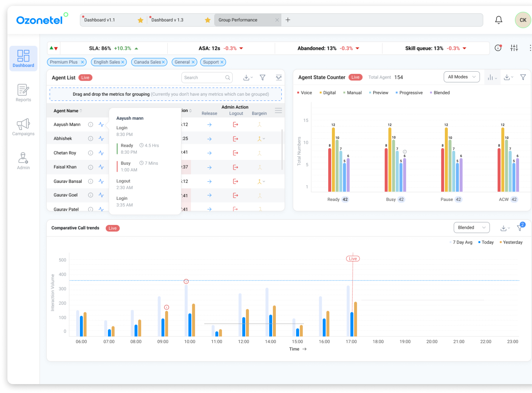Image resolution: width=532 pixels, height=393 pixels.
Task: Force logout agent Faisal Khan
Action: click(x=235, y=167)
